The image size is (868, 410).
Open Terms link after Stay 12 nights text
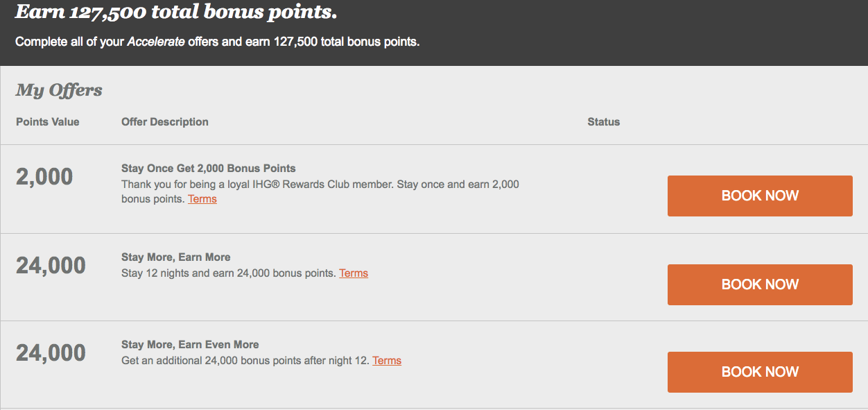[x=353, y=273]
